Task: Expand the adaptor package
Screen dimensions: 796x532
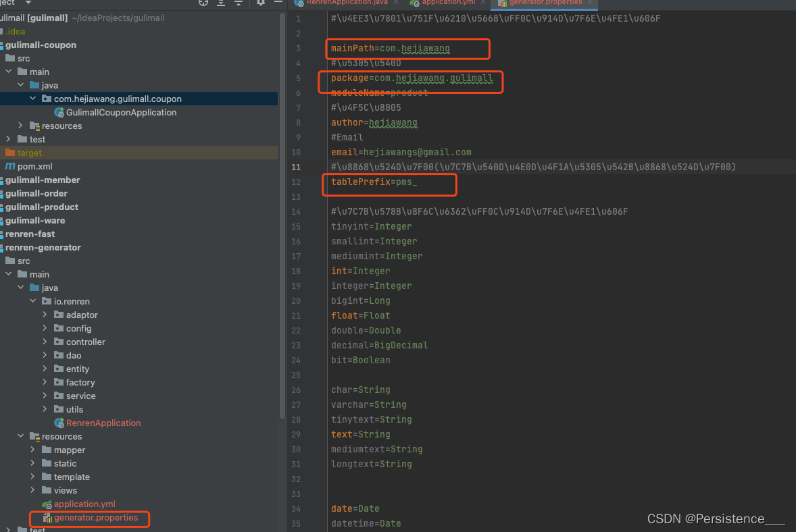Action: click(x=45, y=315)
